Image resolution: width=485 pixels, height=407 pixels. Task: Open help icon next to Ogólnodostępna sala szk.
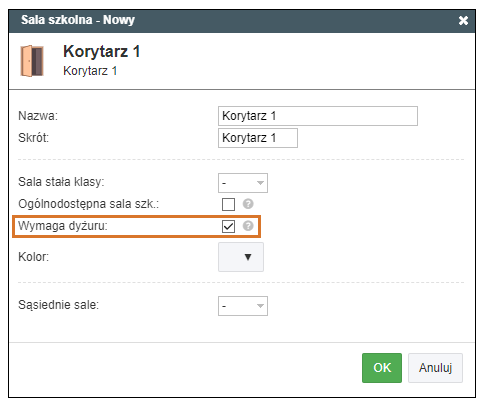point(248,204)
